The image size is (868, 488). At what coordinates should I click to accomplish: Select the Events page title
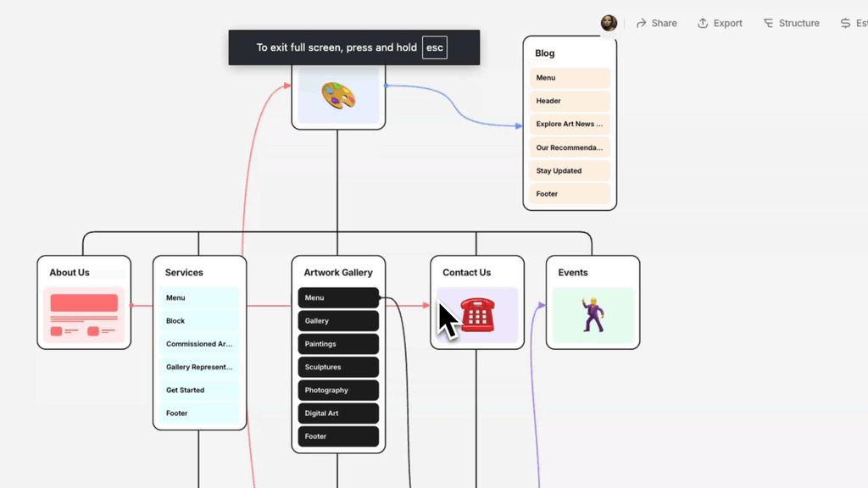[573, 272]
